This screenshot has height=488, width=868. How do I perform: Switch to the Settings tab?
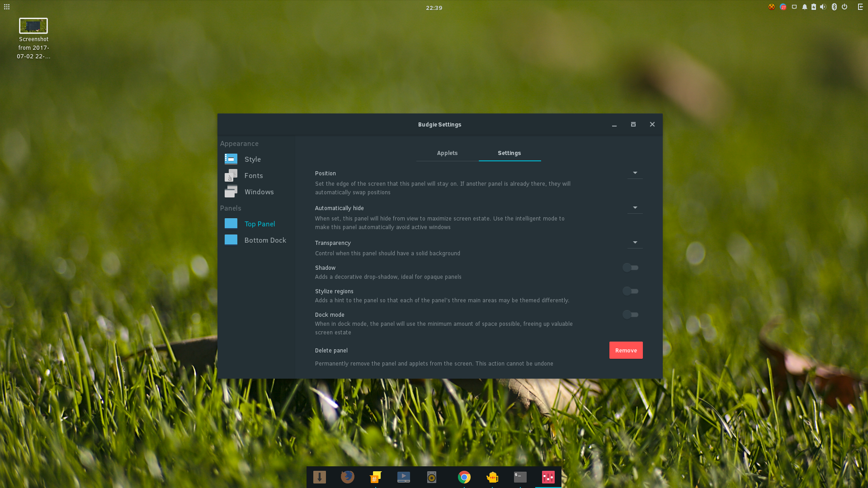click(509, 153)
